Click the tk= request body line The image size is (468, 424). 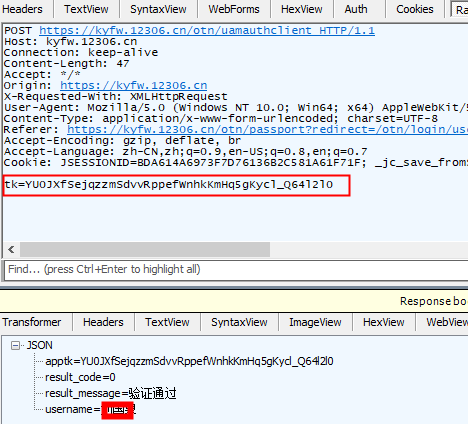pyautogui.click(x=169, y=184)
